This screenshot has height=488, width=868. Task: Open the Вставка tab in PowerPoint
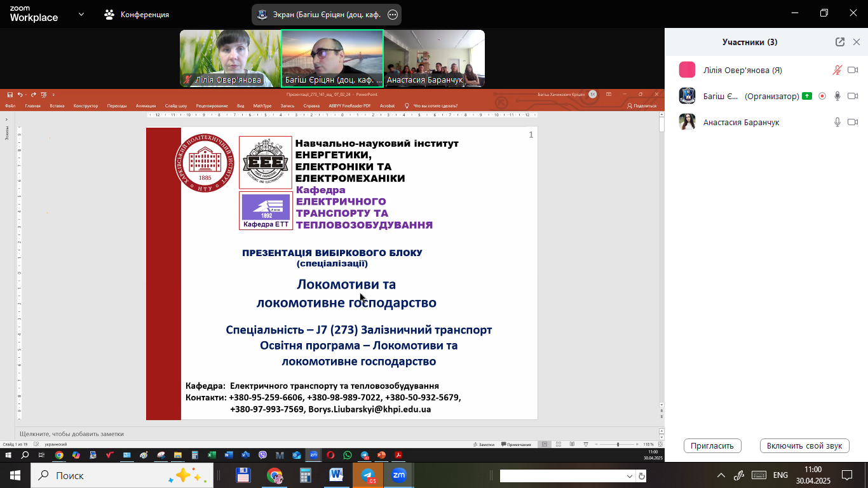(57, 106)
